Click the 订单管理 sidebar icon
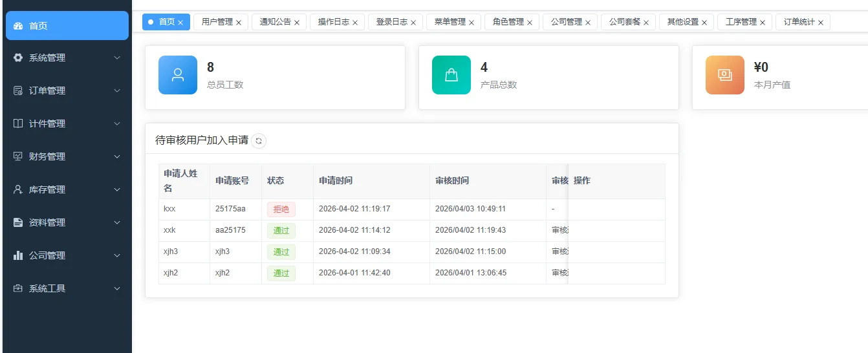868x353 pixels. [x=18, y=91]
